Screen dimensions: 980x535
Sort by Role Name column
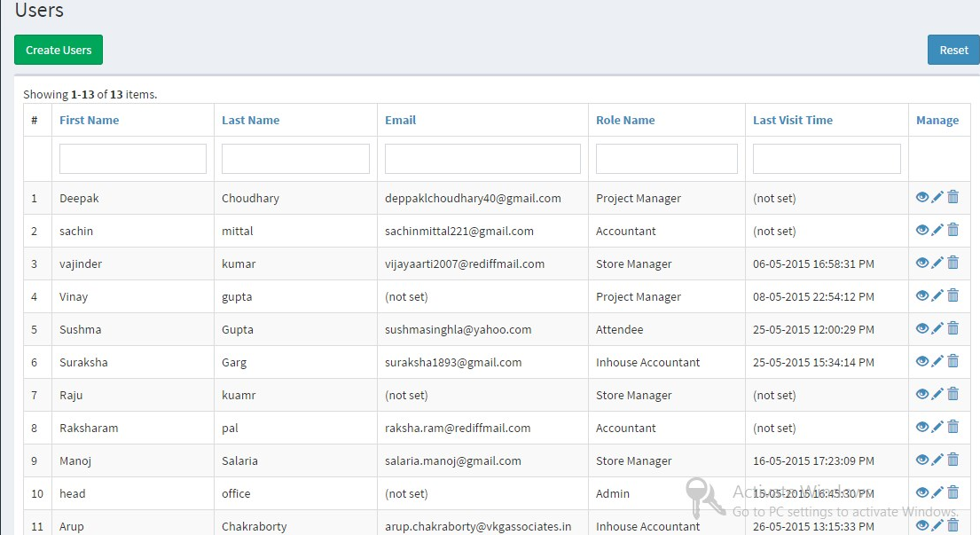click(625, 121)
